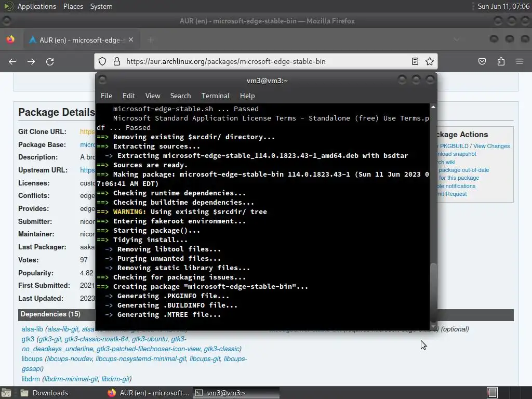Open the System menu
This screenshot has width=532, height=399.
tap(101, 6)
